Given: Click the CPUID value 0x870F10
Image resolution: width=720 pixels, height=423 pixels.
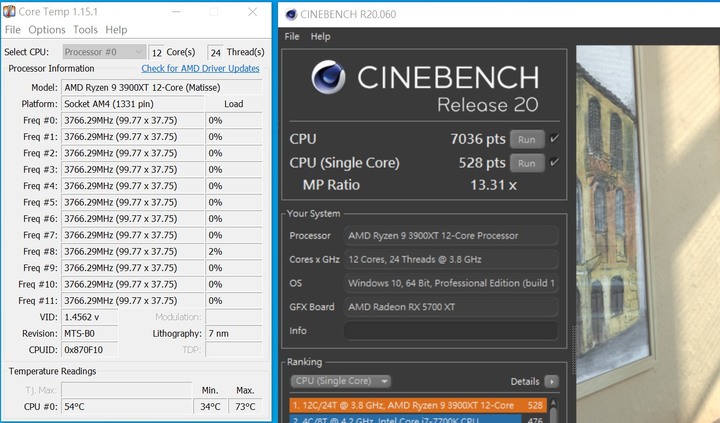Looking at the screenshot, I should (x=90, y=350).
